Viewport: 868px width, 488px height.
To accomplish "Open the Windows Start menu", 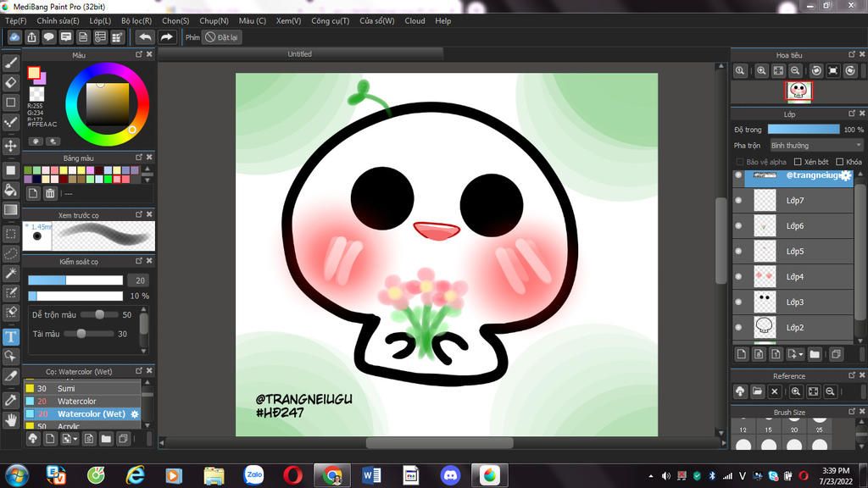I will pyautogui.click(x=16, y=475).
